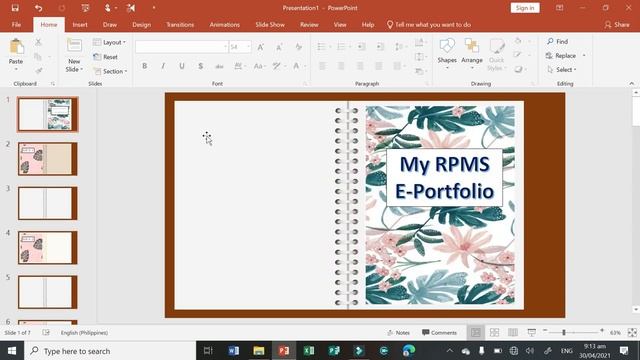Open the Arrange menu
Viewport: 640px width, 360px height.
click(472, 54)
